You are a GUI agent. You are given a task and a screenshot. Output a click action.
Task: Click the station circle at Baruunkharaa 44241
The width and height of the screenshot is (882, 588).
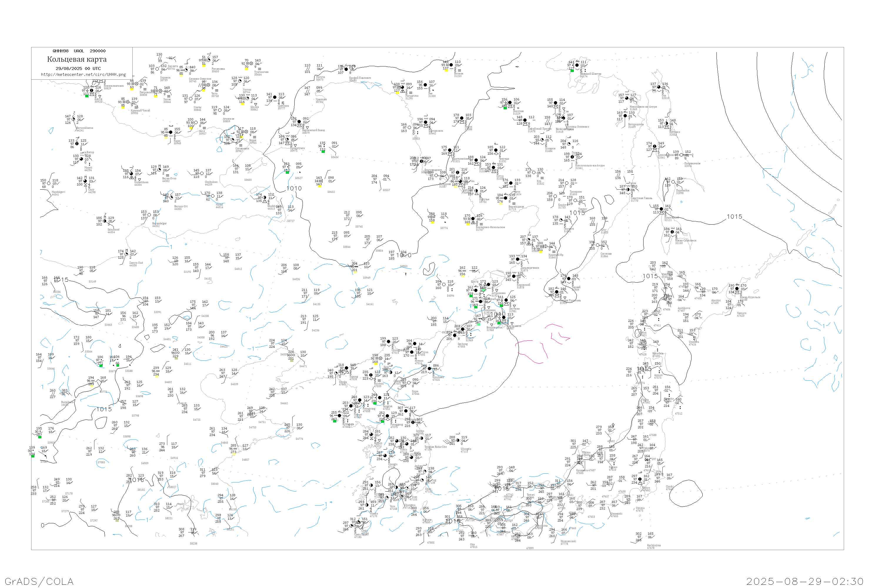click(73, 119)
